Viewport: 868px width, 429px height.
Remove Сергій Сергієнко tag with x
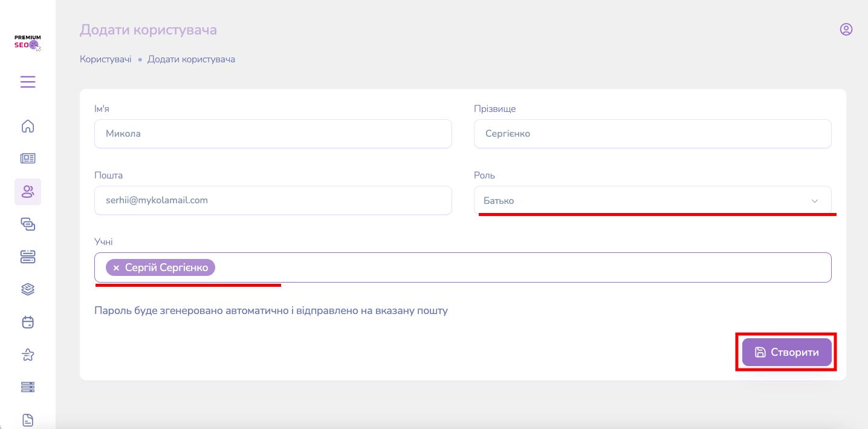116,267
